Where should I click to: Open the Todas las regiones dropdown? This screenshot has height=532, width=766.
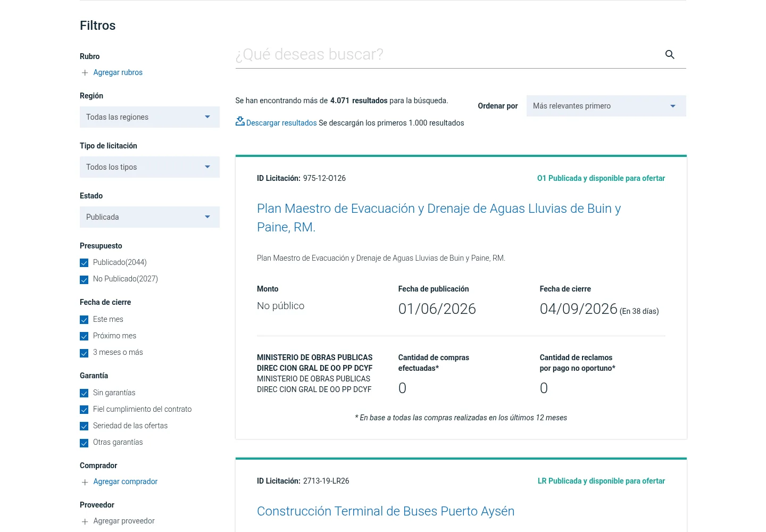click(149, 117)
